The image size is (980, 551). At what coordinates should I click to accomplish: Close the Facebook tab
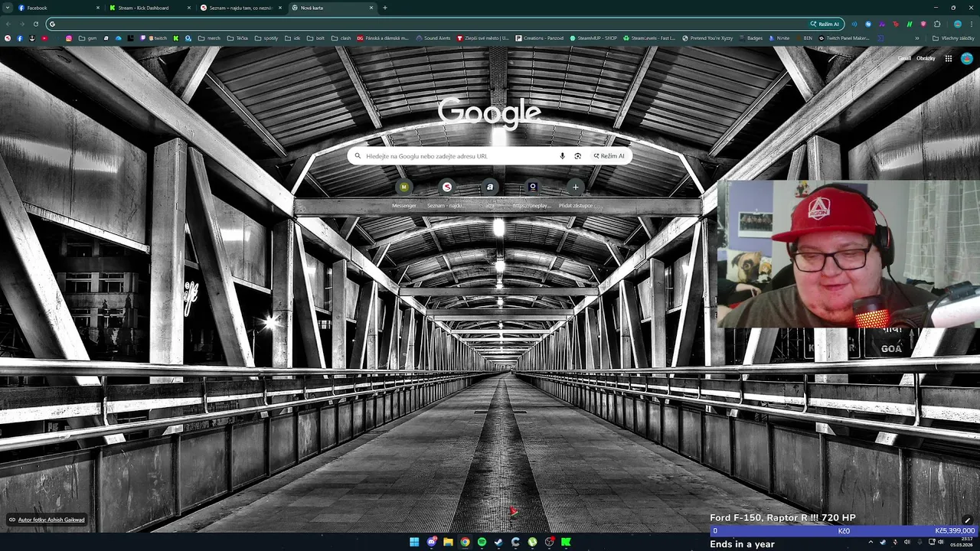click(97, 8)
